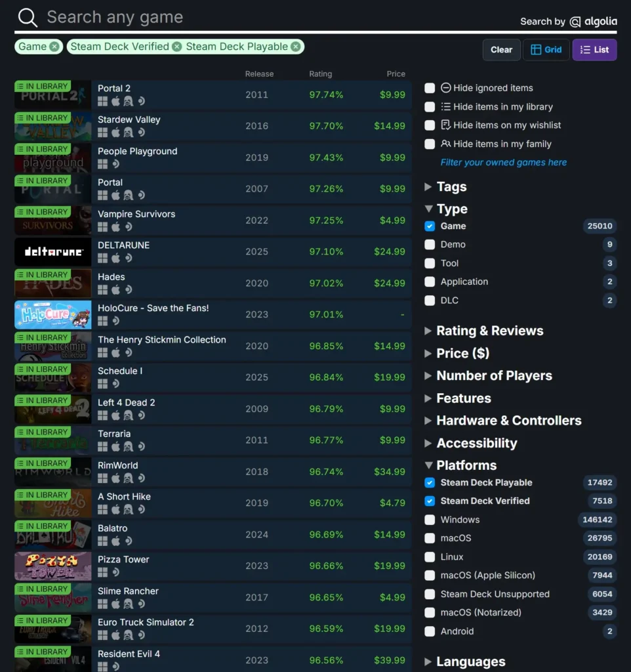
Task: Expand the Accessibility section
Action: (471, 443)
